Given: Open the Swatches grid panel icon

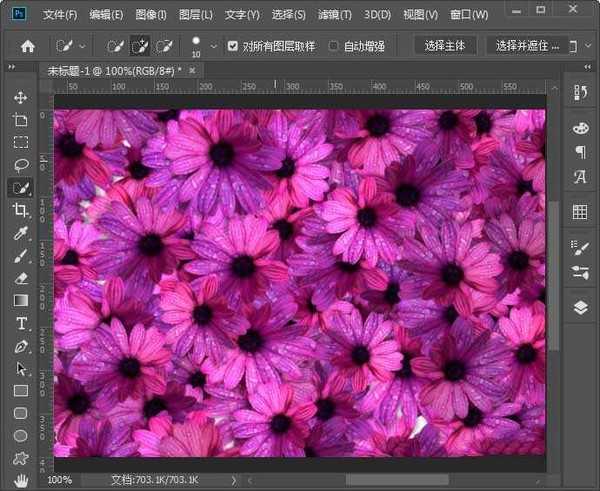Looking at the screenshot, I should (580, 212).
